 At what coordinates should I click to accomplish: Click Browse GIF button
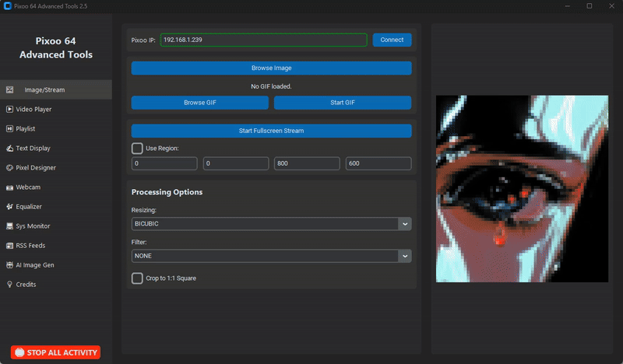[200, 103]
